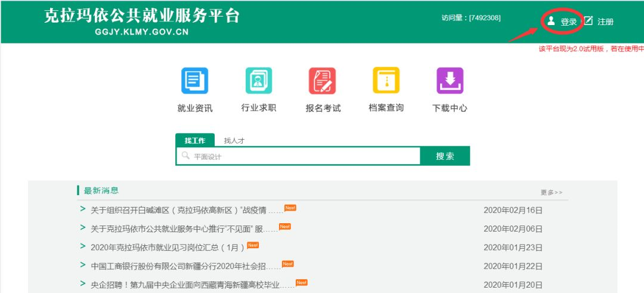Screen dimensions: 644x293
Task: Open the 中国工商银行 recruitment news
Action: (x=185, y=266)
